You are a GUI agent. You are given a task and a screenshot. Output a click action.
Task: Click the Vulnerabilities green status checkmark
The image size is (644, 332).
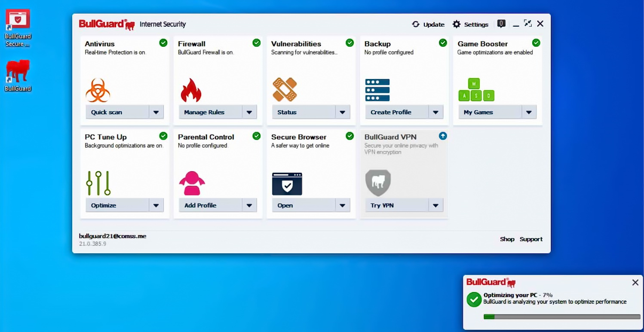click(x=350, y=43)
